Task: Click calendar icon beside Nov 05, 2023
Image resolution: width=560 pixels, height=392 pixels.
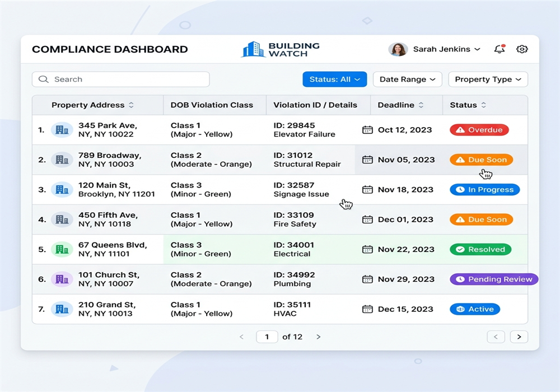Action: click(x=367, y=160)
